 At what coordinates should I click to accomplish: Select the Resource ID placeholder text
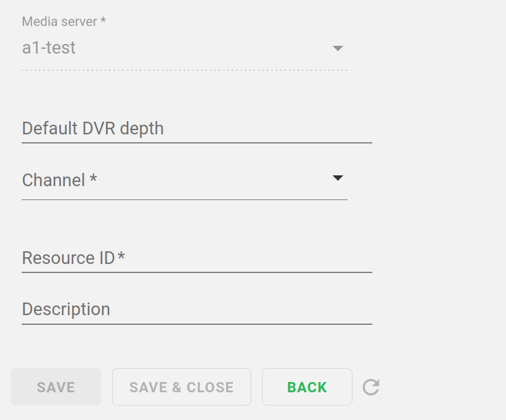73,259
